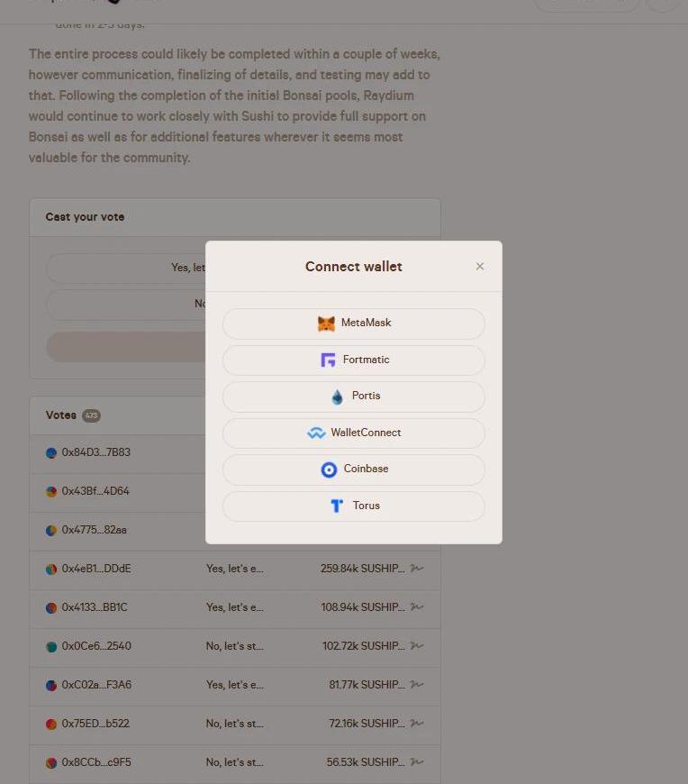The image size is (688, 784).
Task: Click the WalletConnect logo icon
Action: [x=316, y=433]
